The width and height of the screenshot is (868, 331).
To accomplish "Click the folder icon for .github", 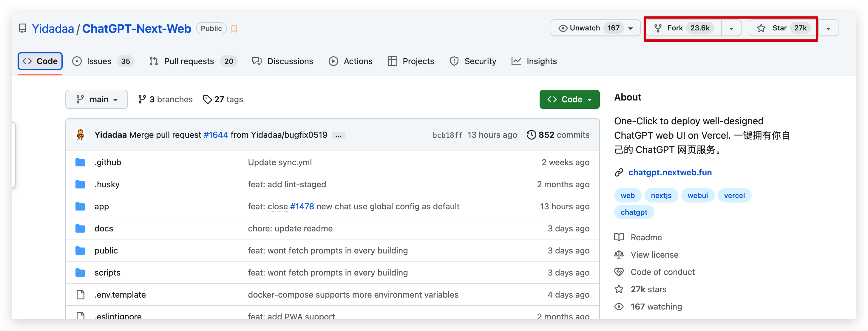I will (x=80, y=162).
